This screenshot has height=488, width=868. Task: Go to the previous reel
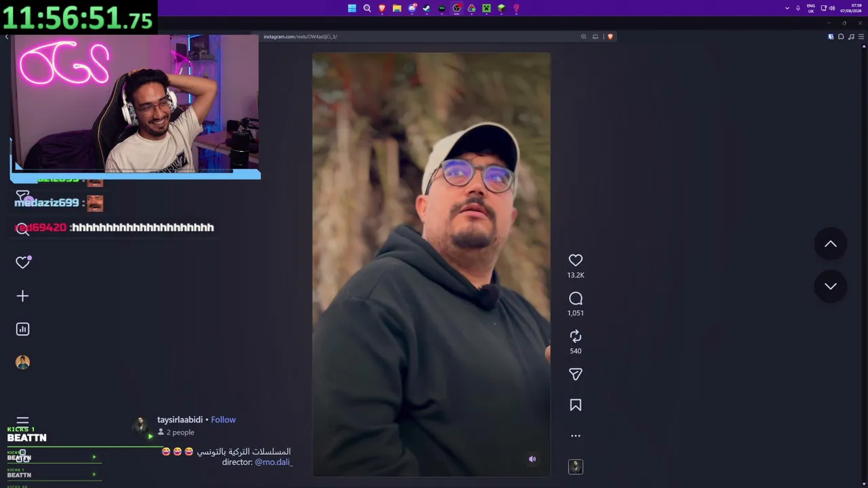pyautogui.click(x=831, y=244)
